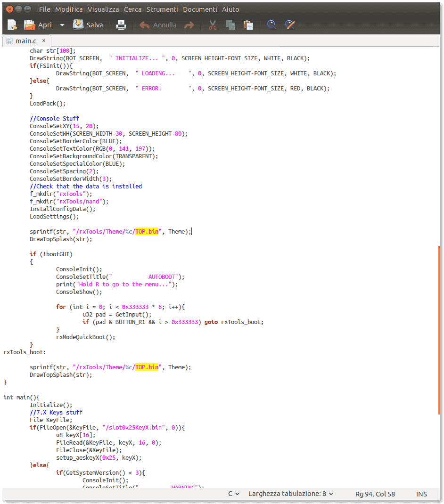Click the goto rxTools_boot statement

pos(234,322)
